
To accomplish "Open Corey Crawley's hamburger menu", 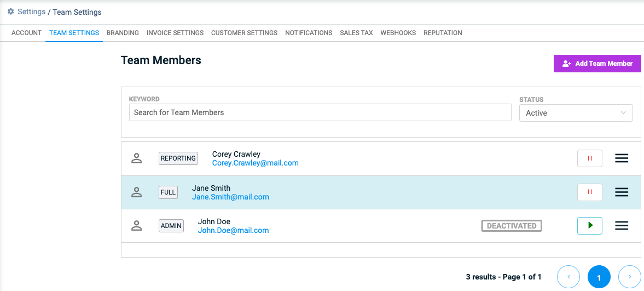I will (x=622, y=158).
